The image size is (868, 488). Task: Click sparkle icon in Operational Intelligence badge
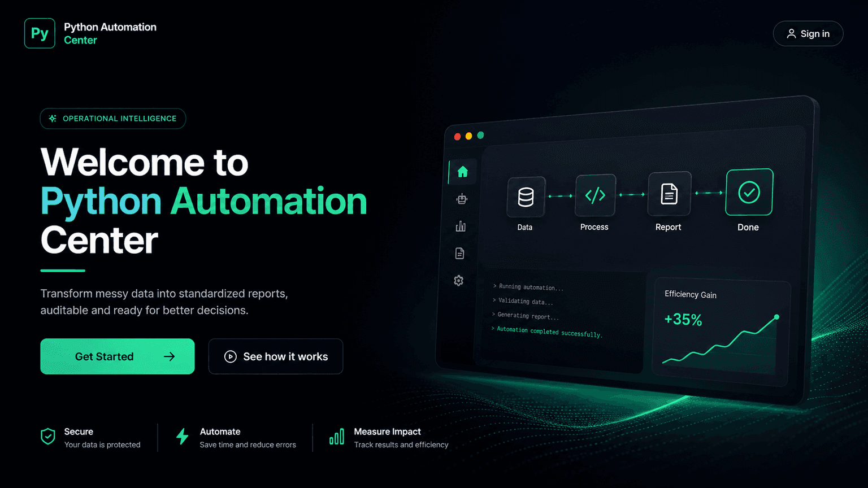[x=53, y=119]
